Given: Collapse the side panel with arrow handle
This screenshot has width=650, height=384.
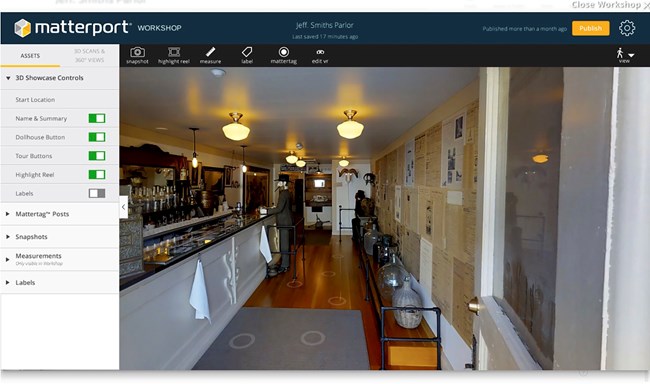Looking at the screenshot, I should [x=124, y=207].
